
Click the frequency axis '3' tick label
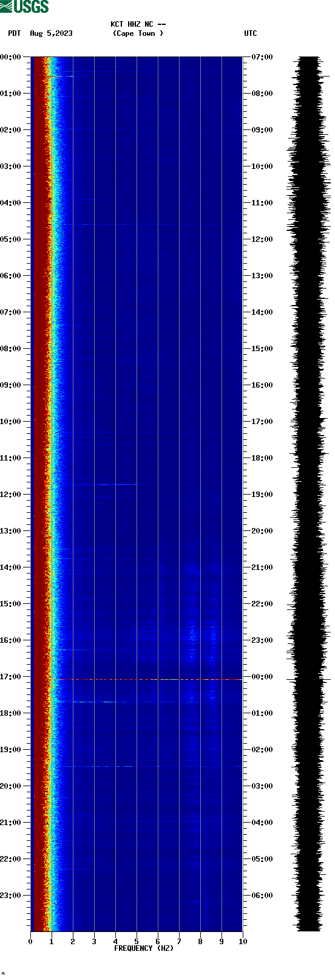click(x=94, y=942)
